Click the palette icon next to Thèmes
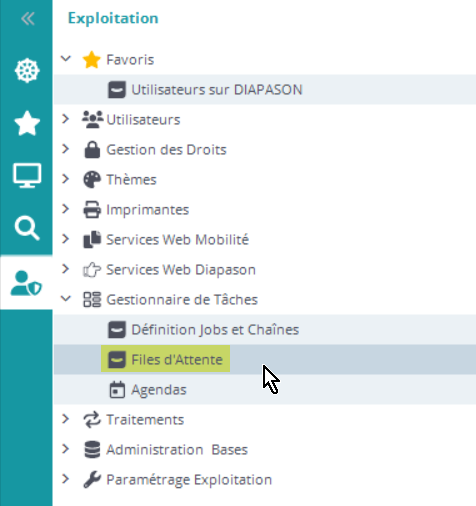This screenshot has height=506, width=476. click(x=92, y=180)
